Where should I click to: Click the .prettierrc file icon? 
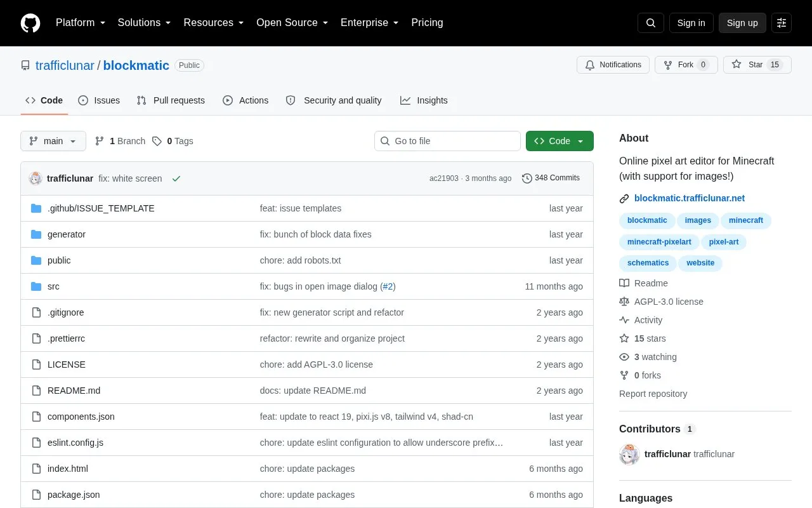36,338
